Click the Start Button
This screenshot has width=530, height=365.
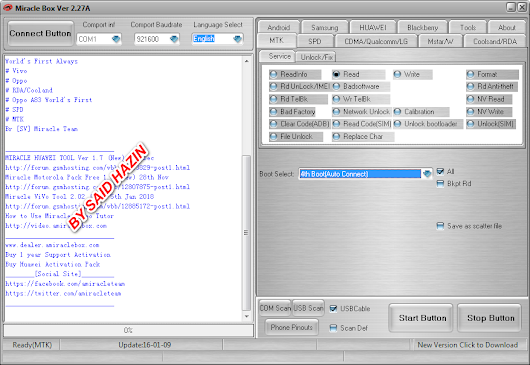click(422, 318)
